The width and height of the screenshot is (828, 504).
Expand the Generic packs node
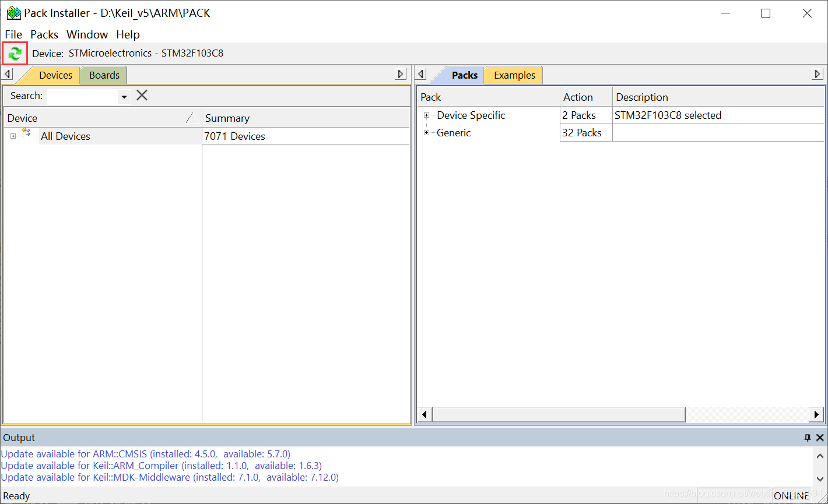tap(426, 133)
